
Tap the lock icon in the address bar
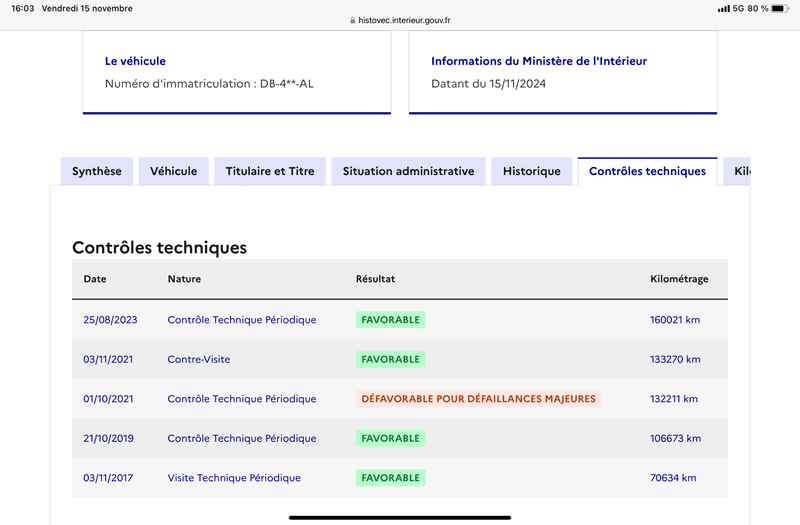click(353, 20)
